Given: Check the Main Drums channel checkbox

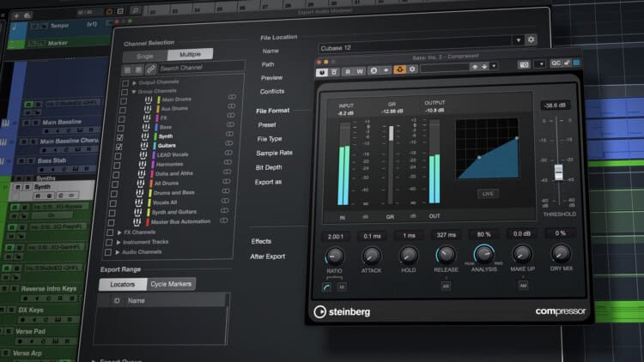Looking at the screenshot, I should (123, 101).
